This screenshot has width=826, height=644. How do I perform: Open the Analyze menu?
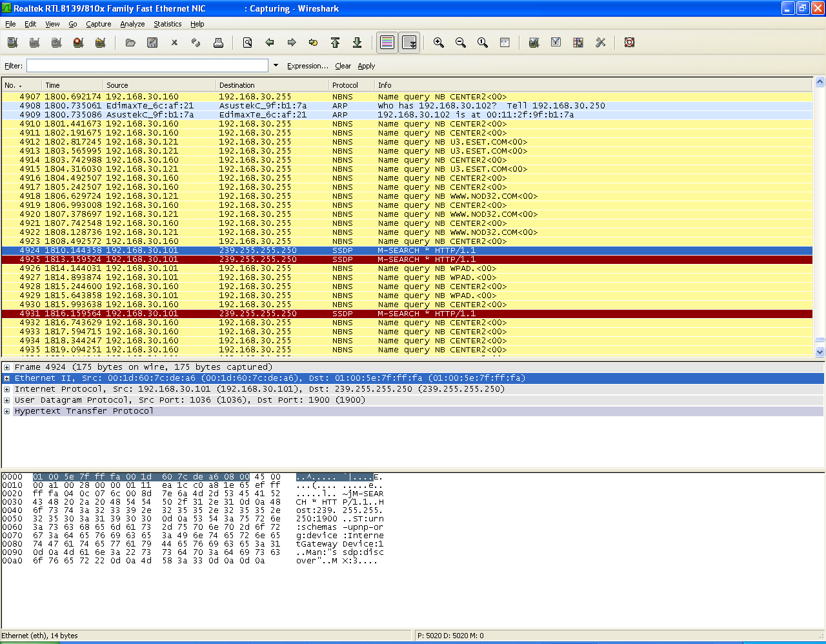point(132,24)
